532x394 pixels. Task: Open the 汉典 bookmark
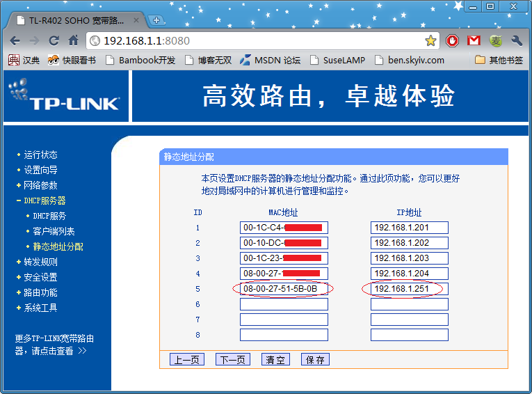tap(24, 60)
